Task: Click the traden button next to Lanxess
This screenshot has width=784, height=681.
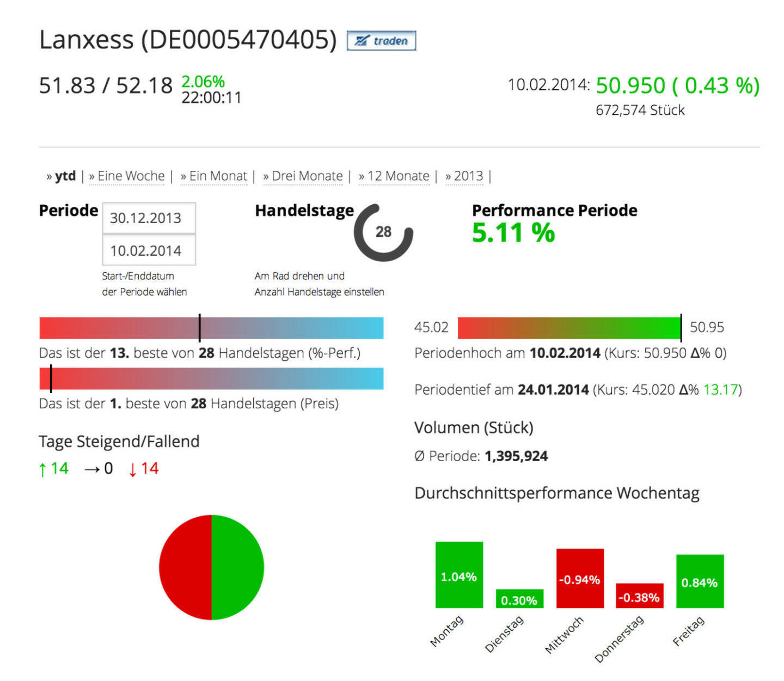Action: (381, 41)
